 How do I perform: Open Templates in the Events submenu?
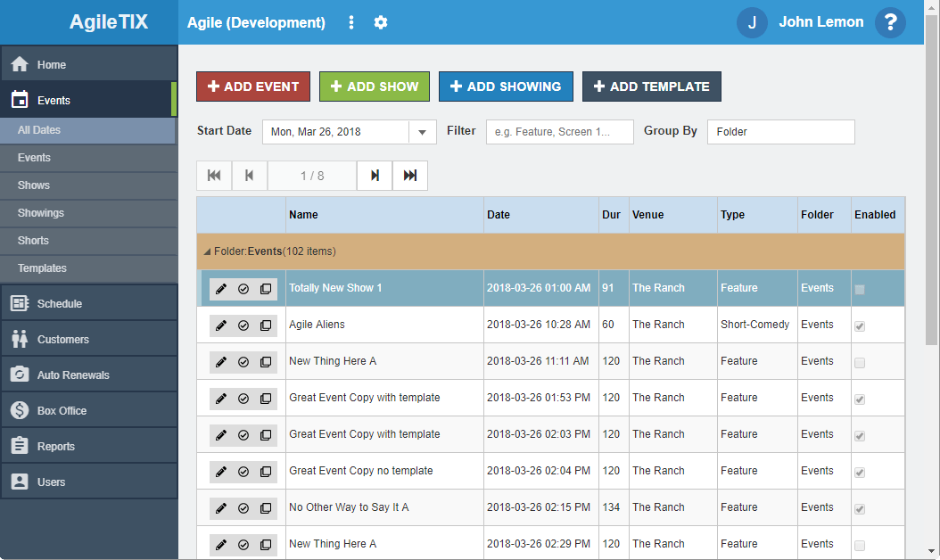(42, 268)
